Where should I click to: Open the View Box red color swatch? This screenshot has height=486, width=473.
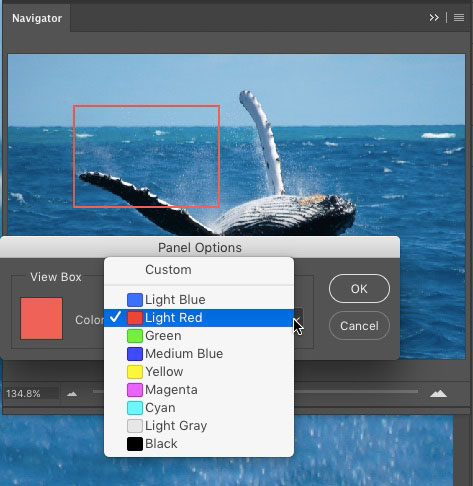41,319
